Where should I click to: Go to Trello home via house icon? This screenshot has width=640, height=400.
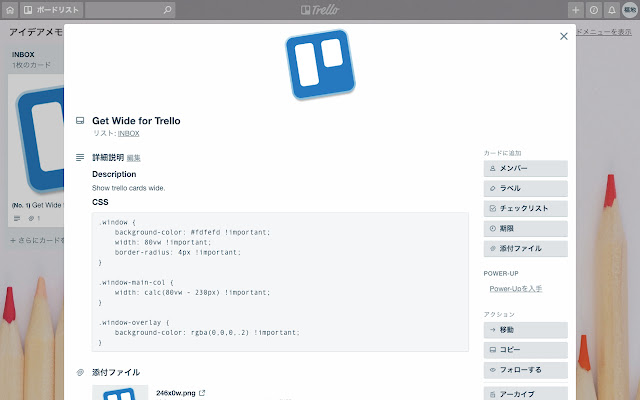(10, 10)
